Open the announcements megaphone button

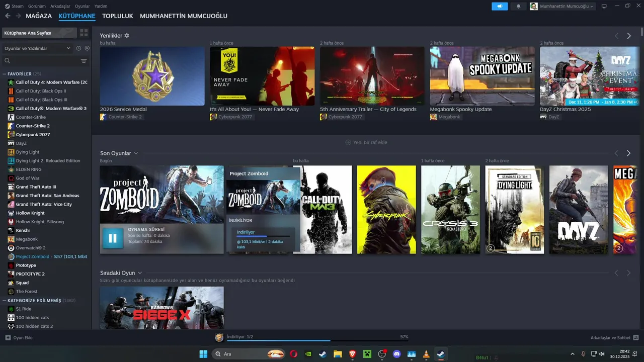coord(500,7)
